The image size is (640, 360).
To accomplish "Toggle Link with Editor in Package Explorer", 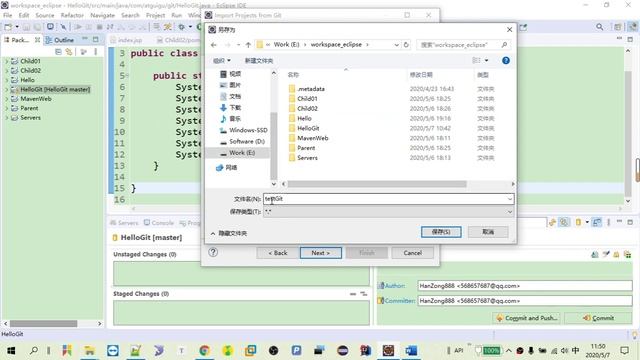I will [x=69, y=52].
